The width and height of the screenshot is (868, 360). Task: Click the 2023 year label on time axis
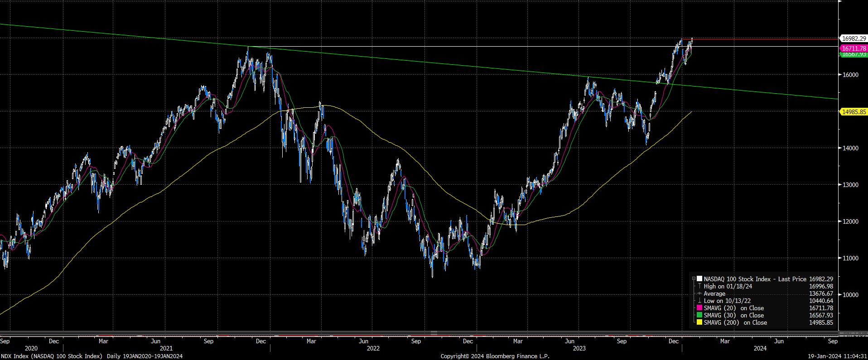click(579, 348)
